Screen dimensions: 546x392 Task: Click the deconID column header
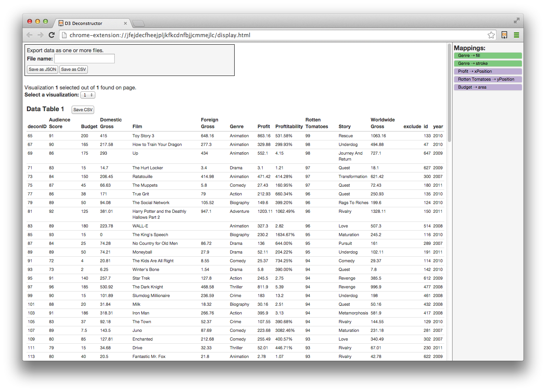pyautogui.click(x=37, y=127)
